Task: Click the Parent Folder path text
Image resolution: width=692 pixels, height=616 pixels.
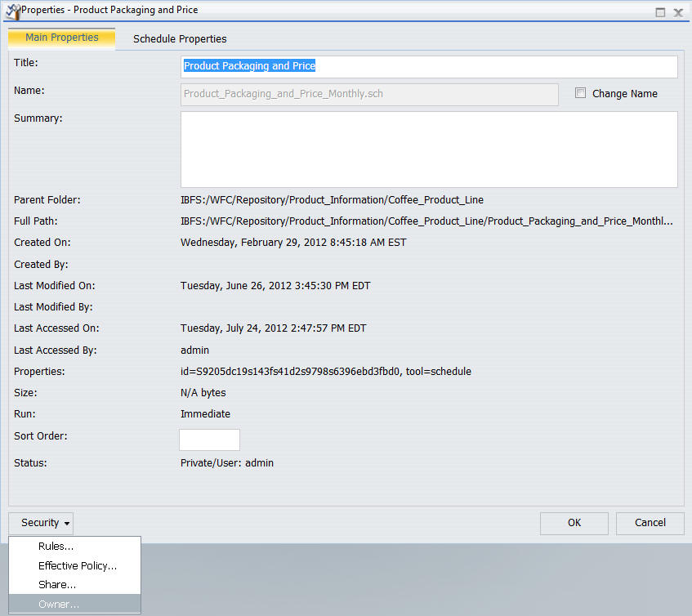Action: click(332, 200)
